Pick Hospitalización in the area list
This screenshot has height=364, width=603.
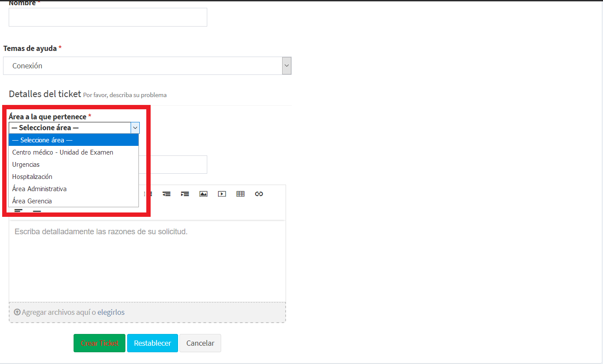pos(32,177)
